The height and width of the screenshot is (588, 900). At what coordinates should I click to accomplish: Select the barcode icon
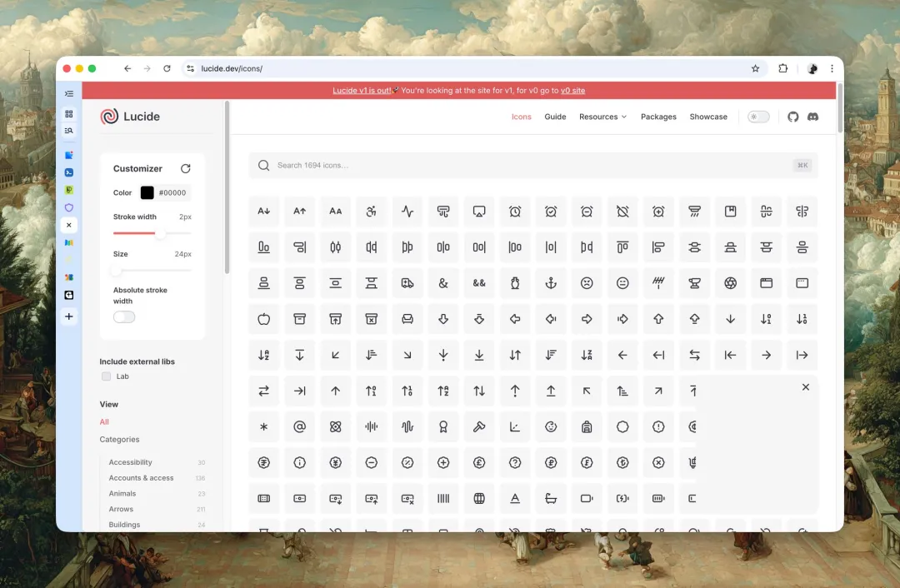(443, 498)
